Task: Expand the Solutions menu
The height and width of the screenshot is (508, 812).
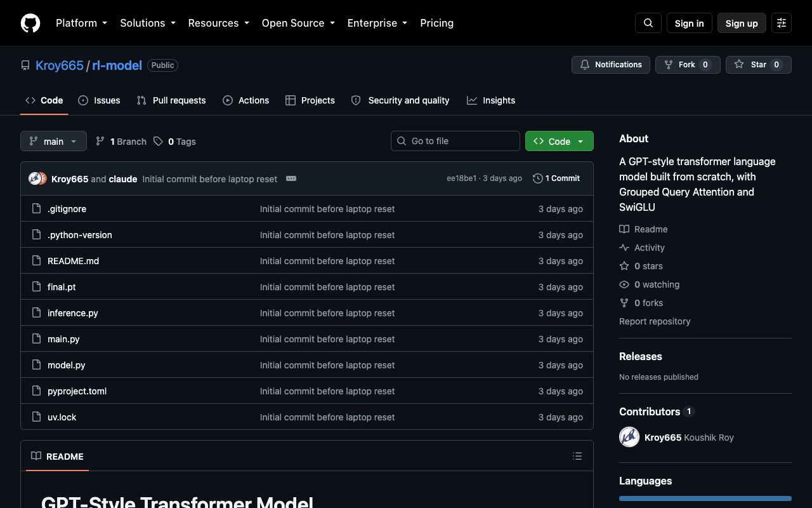Action: click(x=148, y=23)
